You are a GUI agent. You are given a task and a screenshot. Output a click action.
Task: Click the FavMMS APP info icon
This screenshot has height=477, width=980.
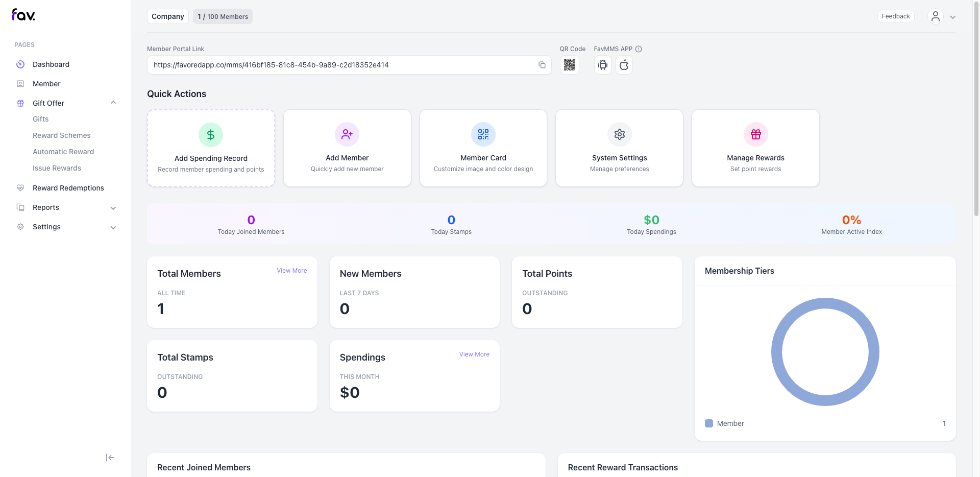coord(639,49)
